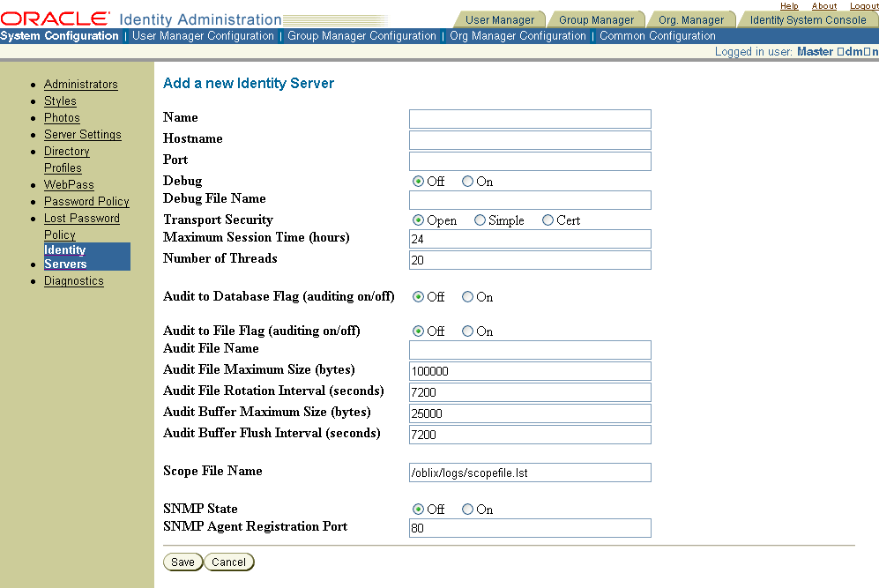Viewport: 879px width, 588px height.
Task: Open the User Manager tab
Action: (x=499, y=19)
